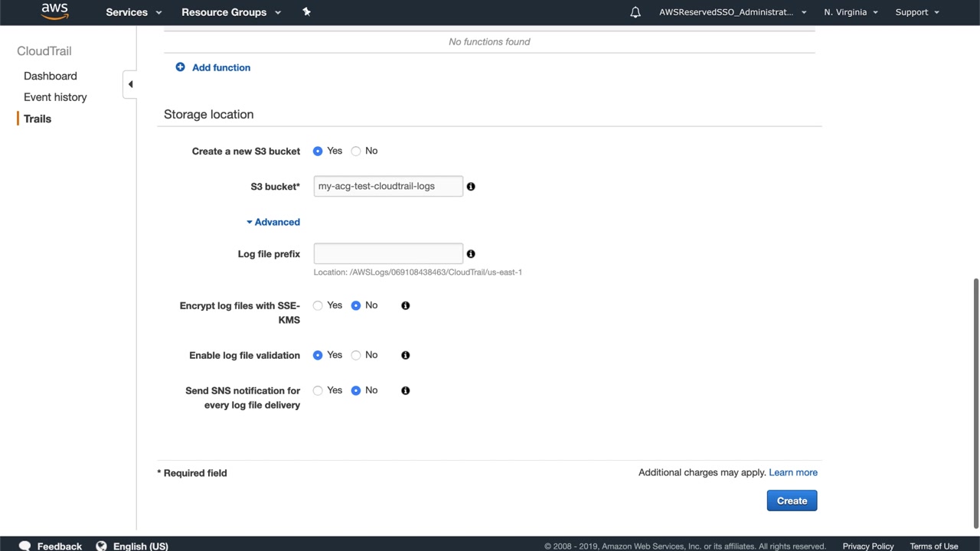
Task: Open the notifications bell icon
Action: (x=635, y=12)
